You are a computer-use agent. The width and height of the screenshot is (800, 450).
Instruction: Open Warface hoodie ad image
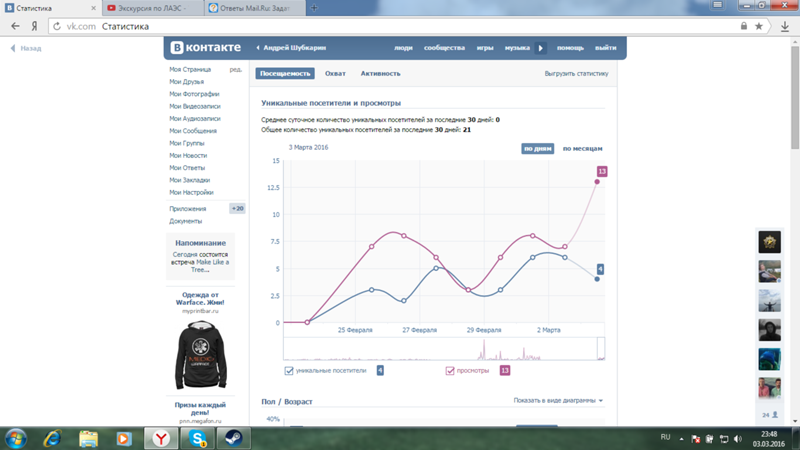201,355
